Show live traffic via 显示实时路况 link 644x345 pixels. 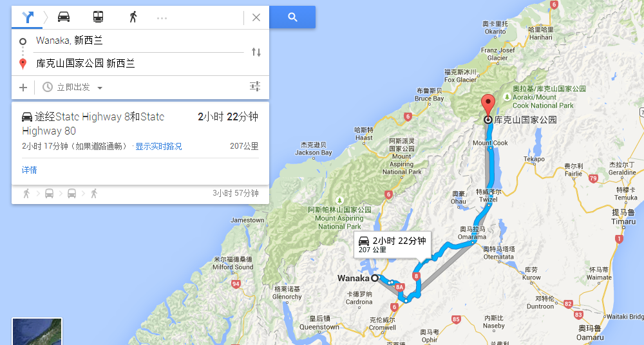coord(158,146)
